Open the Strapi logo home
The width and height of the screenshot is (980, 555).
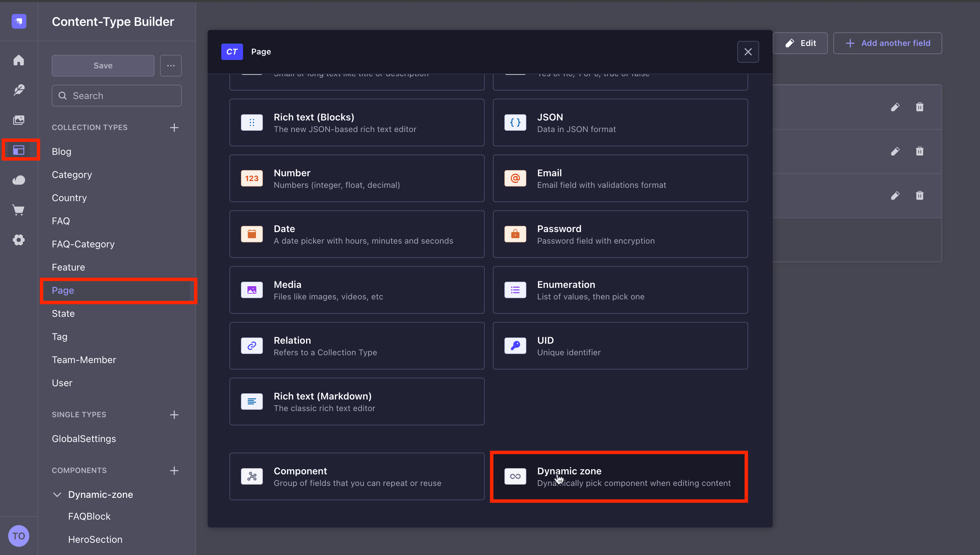click(x=19, y=21)
